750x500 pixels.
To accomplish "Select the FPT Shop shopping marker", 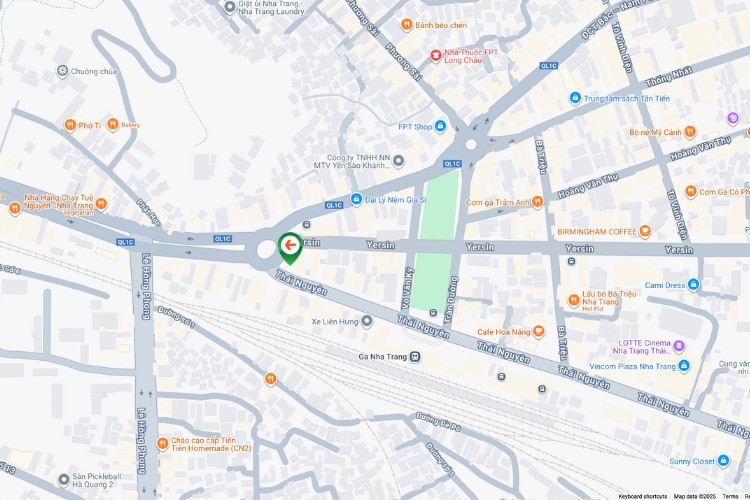I will pyautogui.click(x=441, y=126).
